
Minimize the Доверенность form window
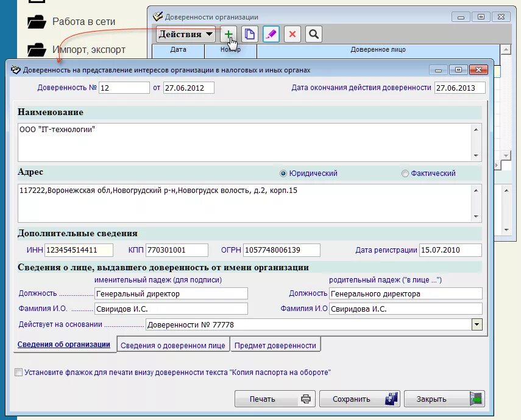[x=438, y=70]
